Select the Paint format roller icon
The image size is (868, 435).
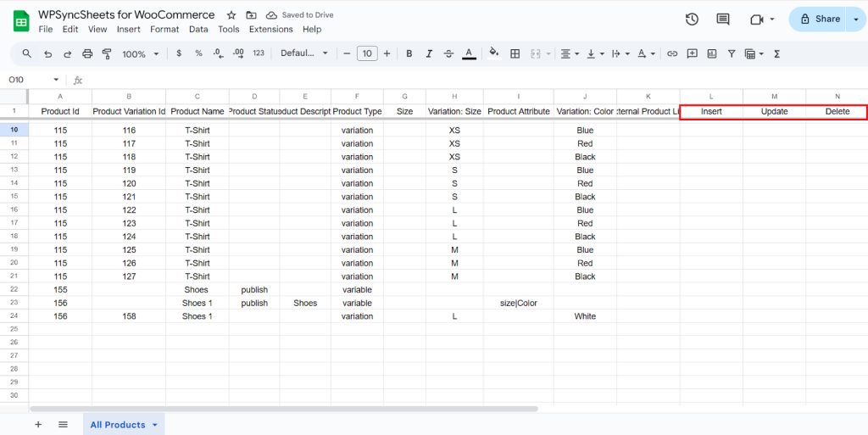[108, 53]
